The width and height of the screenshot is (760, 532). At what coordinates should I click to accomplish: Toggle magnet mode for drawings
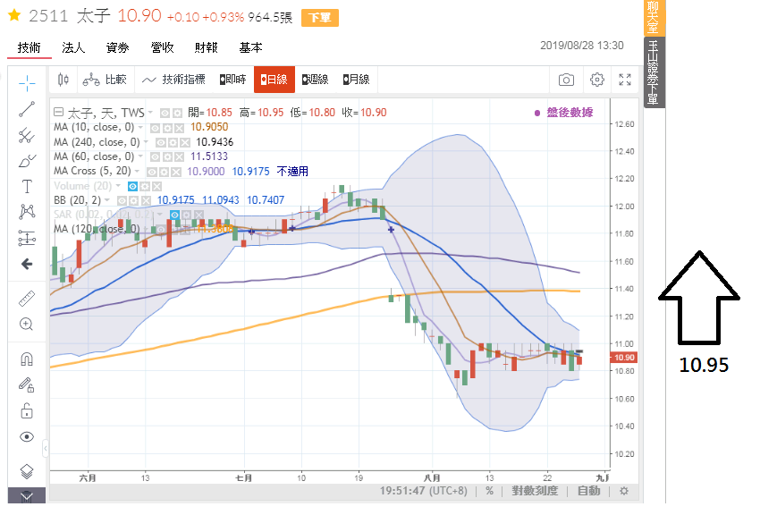point(27,359)
